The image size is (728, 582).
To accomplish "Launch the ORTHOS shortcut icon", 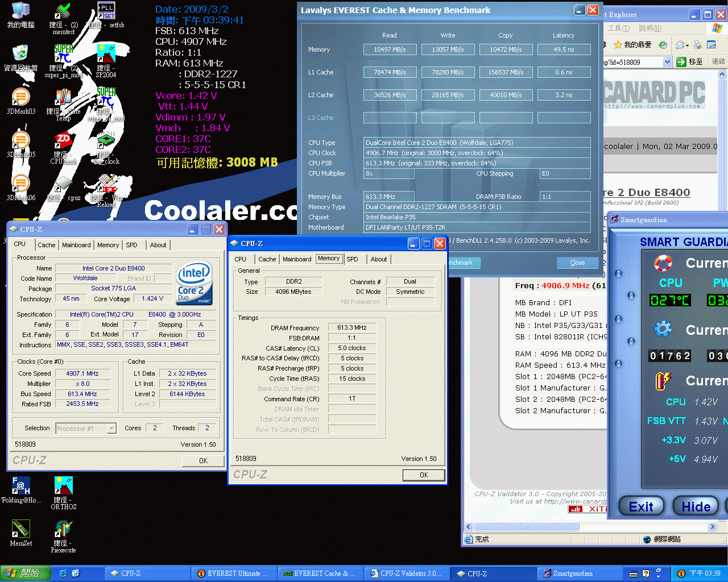I will click(63, 493).
